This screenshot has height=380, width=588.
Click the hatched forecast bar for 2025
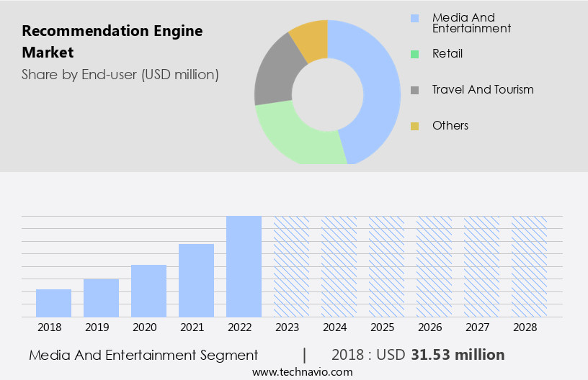coord(386,266)
